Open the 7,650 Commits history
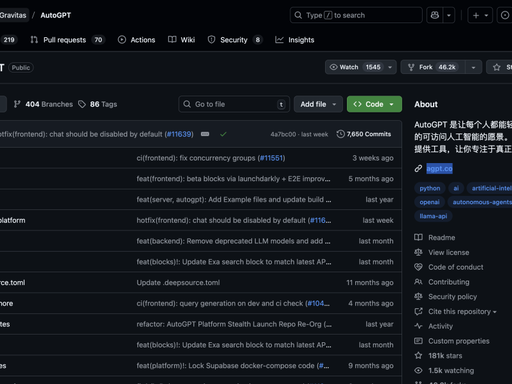Image resolution: width=512 pixels, height=384 pixels. click(x=364, y=134)
